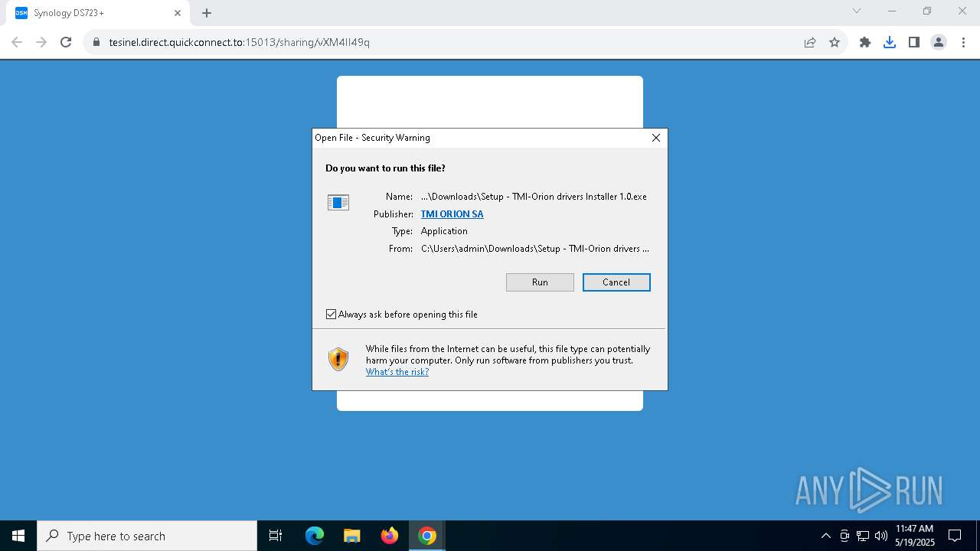Close the Security Warning dialog with X
This screenshot has height=551, width=980.
655,138
